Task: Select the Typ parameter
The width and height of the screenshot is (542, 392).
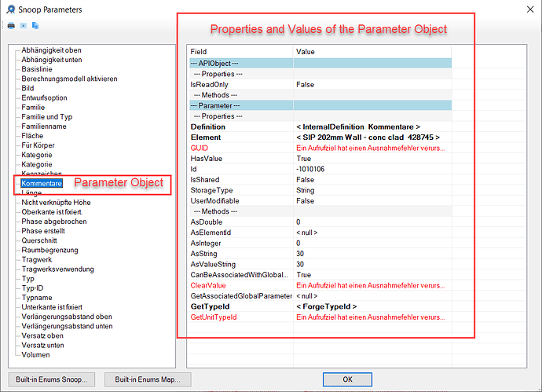Action: 28,279
